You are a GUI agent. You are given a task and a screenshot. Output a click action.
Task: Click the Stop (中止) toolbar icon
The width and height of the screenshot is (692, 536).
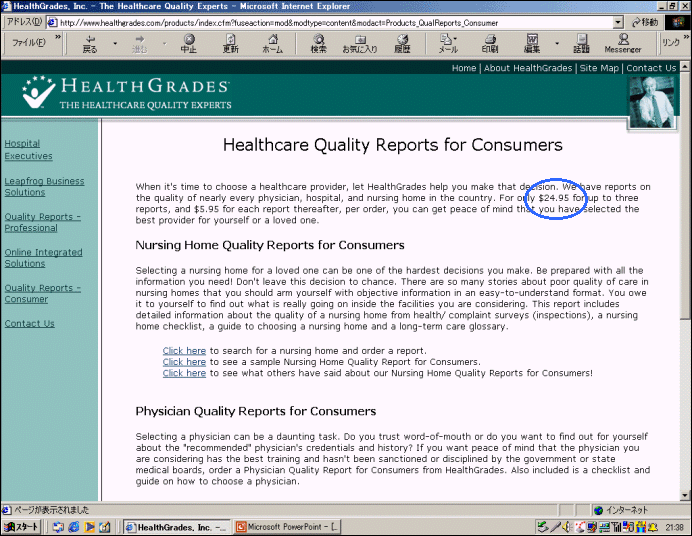coord(188,43)
